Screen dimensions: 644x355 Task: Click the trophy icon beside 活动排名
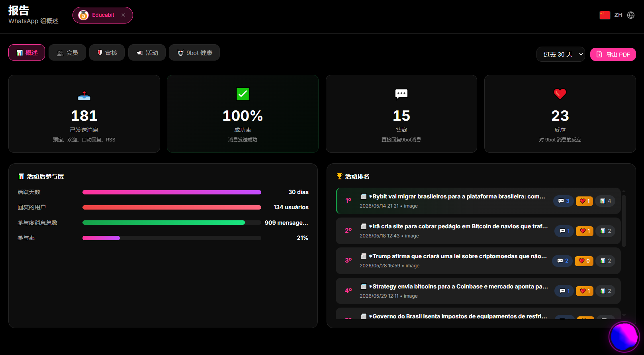(x=339, y=176)
